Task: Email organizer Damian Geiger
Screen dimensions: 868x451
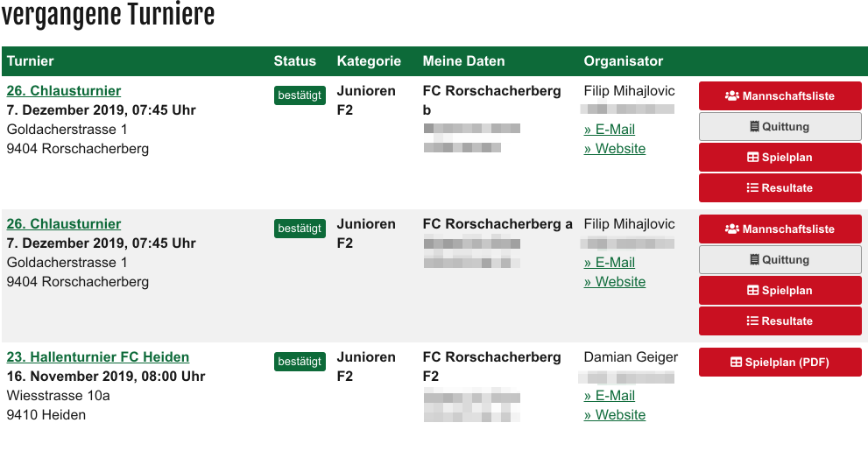Action: (610, 396)
